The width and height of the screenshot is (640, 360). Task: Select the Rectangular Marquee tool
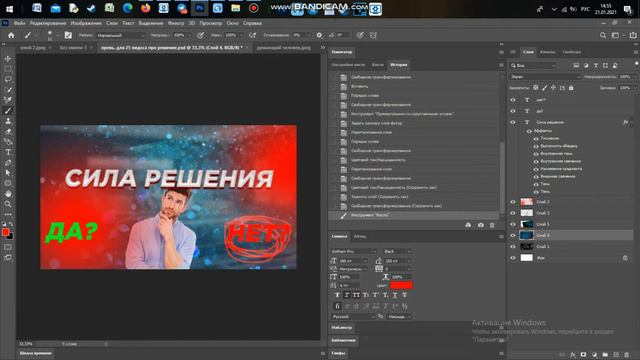coord(8,69)
